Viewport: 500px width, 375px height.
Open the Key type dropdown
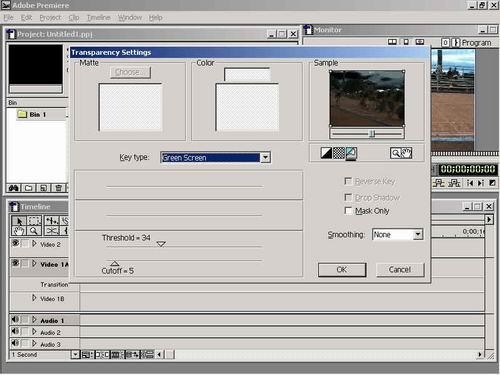pos(265,157)
